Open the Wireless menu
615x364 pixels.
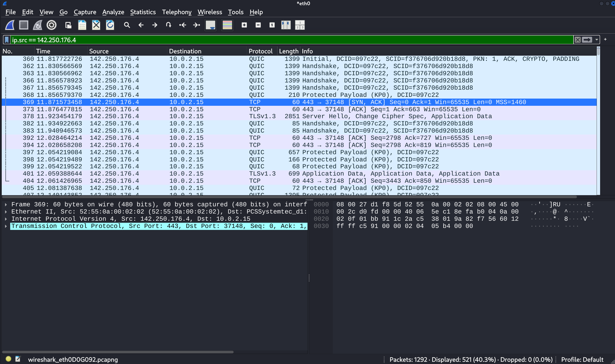click(x=210, y=12)
